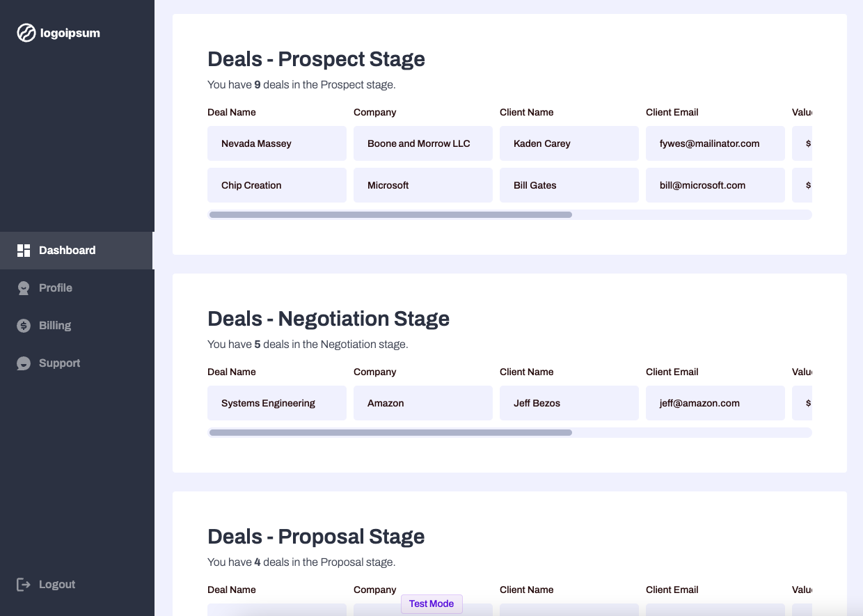This screenshot has height=616, width=863.
Task: Click the fywes@mailinator.com email cell
Action: point(715,144)
